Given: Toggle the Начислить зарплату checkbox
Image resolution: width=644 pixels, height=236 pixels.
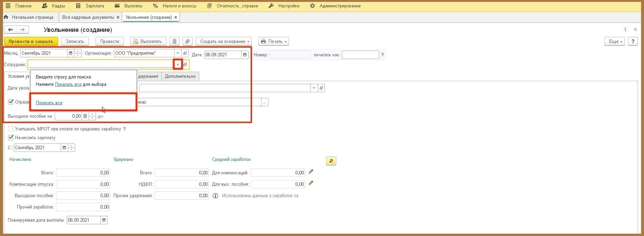Looking at the screenshot, I should [x=11, y=137].
